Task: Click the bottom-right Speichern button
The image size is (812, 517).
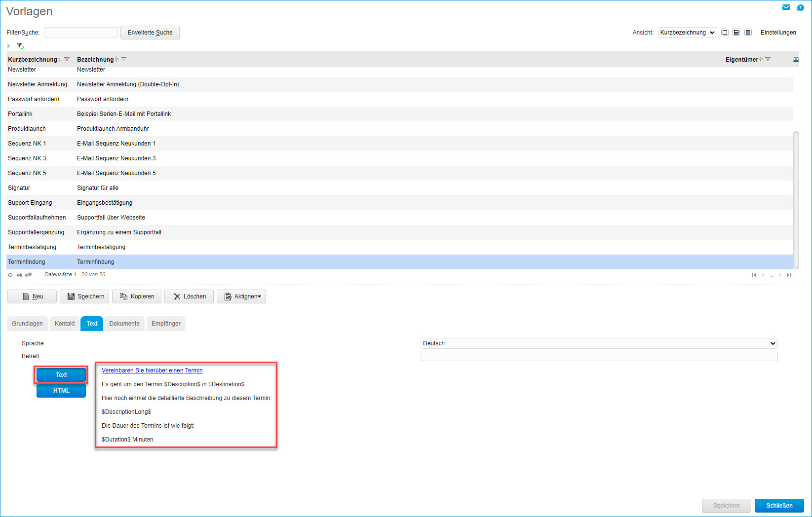Action: coord(727,506)
